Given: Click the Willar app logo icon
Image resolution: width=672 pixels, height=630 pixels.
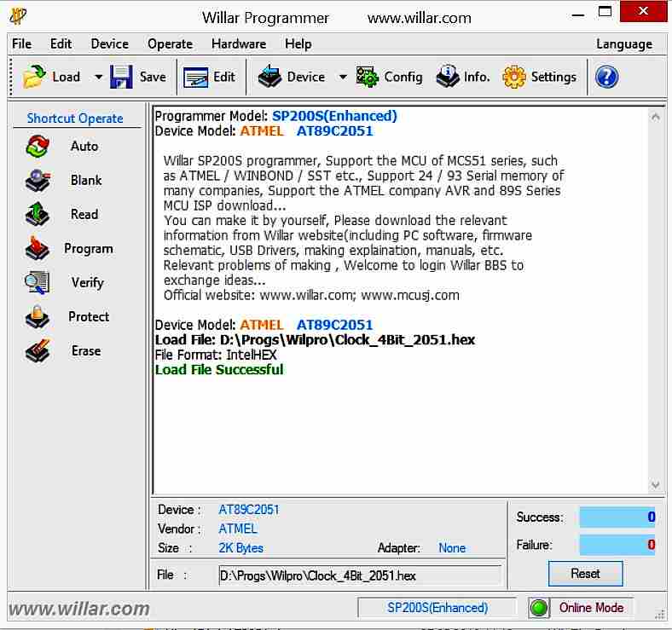Looking at the screenshot, I should click(18, 16).
